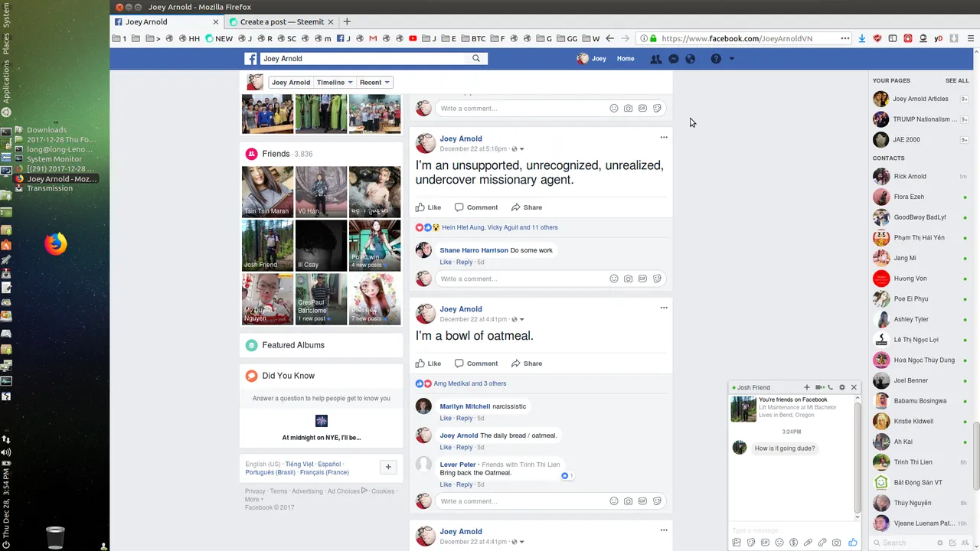Comment on the oatmeal post
This screenshot has height=551, width=980.
pyautogui.click(x=476, y=364)
